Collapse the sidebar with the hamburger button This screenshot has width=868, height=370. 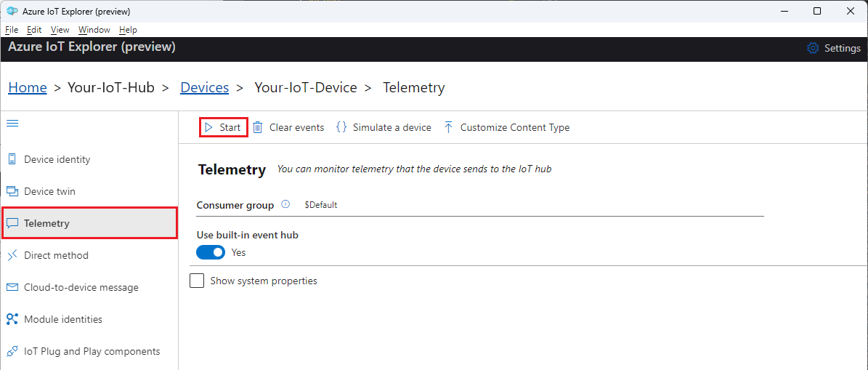pyautogui.click(x=12, y=124)
